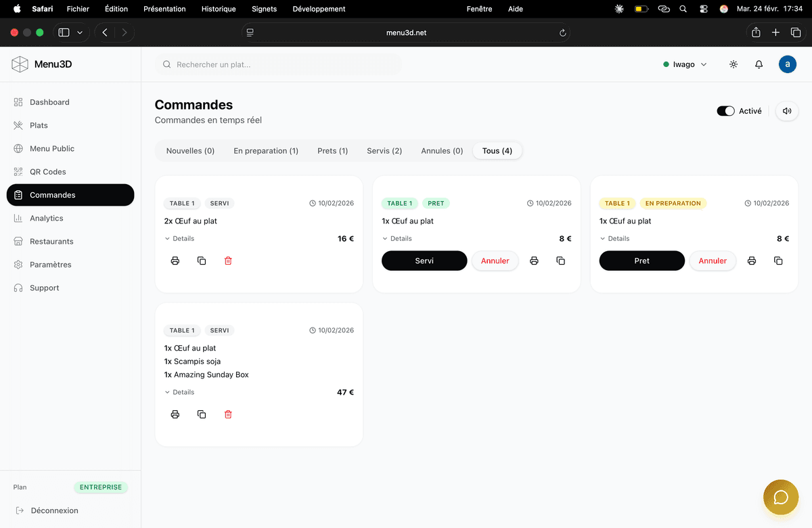Switch to the En preparation tab
This screenshot has width=812, height=528.
266,151
